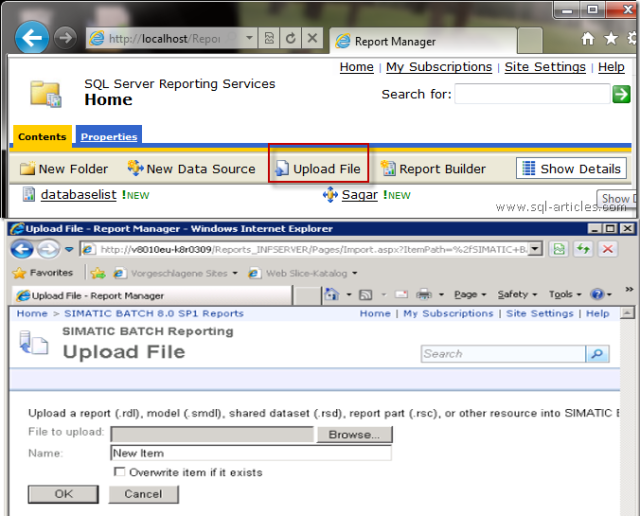Click Show Details button
Viewport: 640px width, 516px height.
(571, 168)
